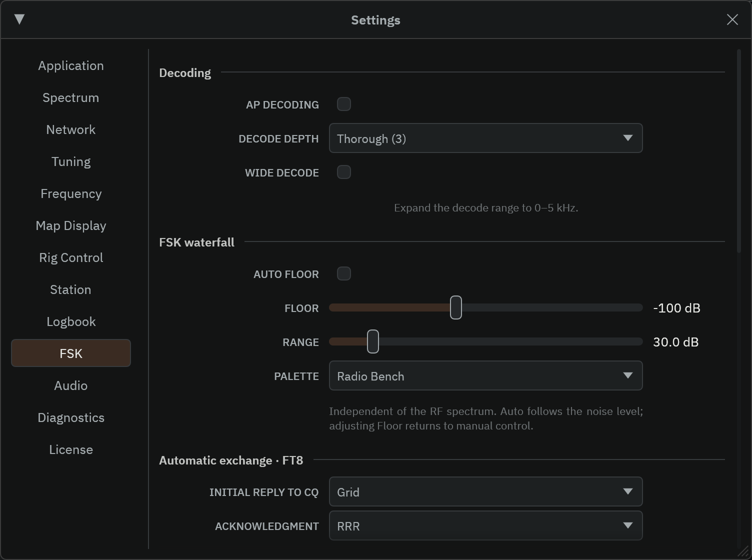Open Frequency settings
This screenshot has width=752, height=560.
(71, 193)
